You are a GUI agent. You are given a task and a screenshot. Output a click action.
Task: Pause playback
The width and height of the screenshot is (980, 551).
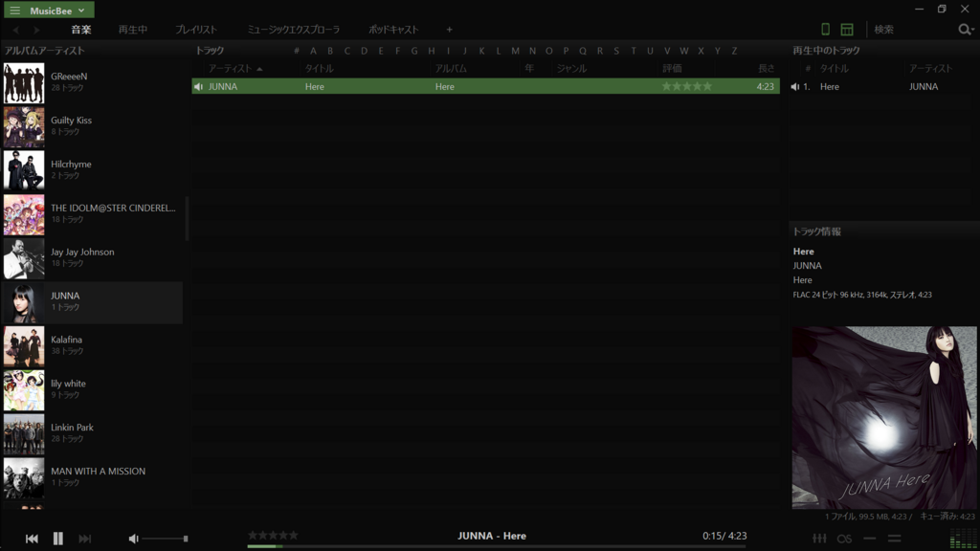[x=58, y=539]
